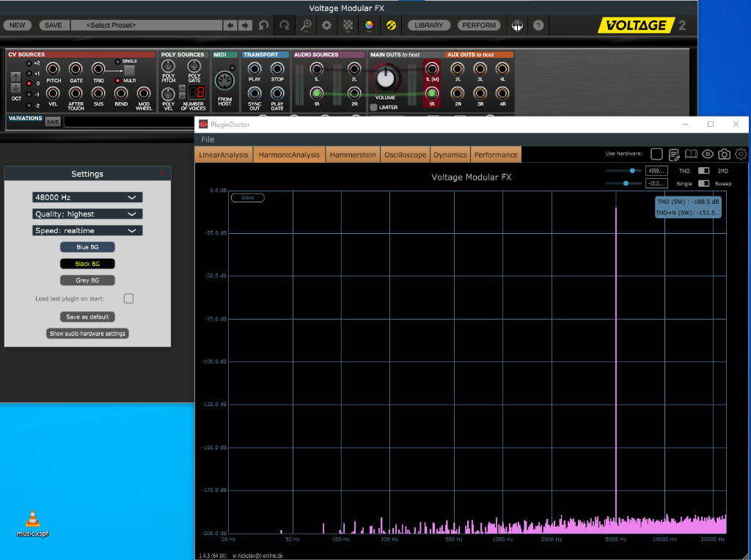Open the zoom magnifier in Voltage toolbar
751x560 pixels.
306,26
